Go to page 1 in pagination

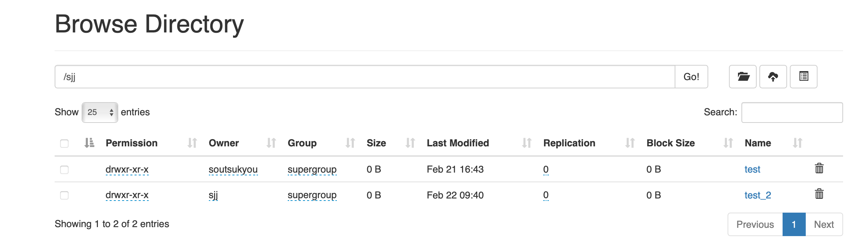794,224
